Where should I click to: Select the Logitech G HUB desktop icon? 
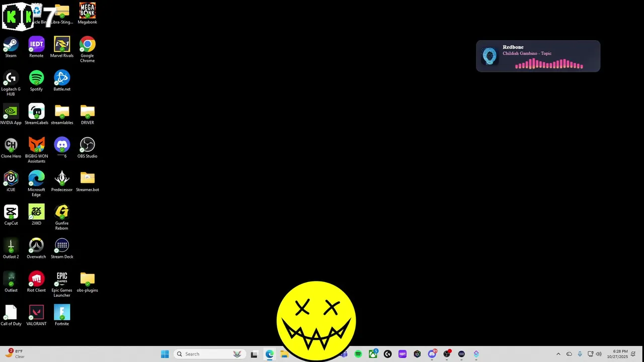(11, 83)
